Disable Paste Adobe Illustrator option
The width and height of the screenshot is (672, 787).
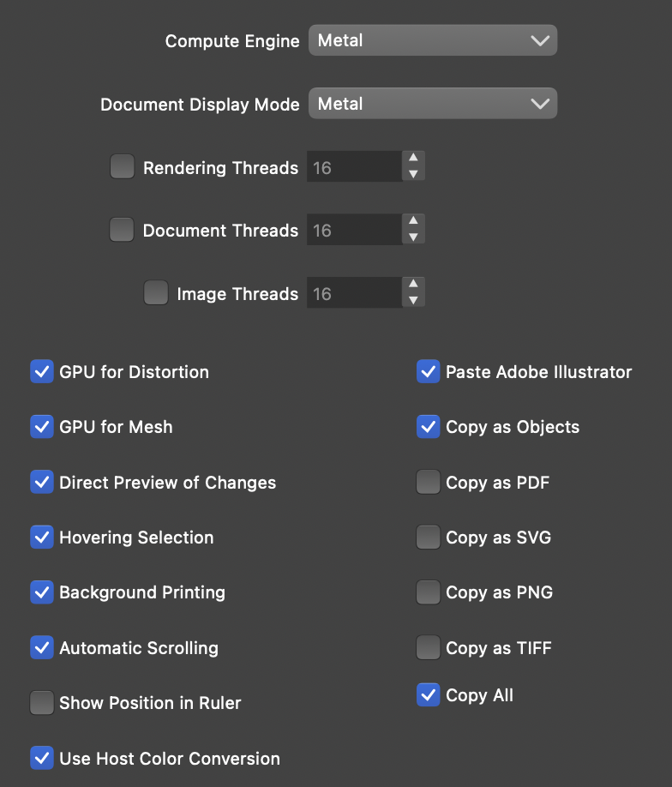429,371
